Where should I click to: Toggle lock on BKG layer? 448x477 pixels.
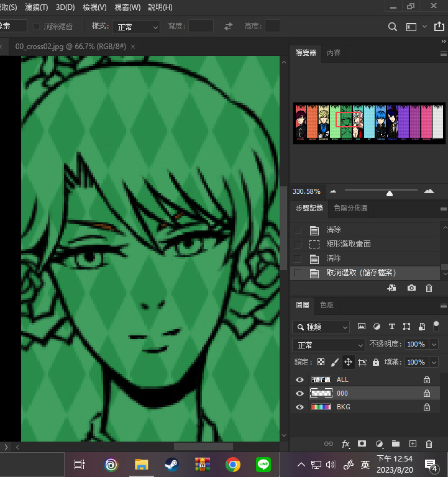pos(427,407)
